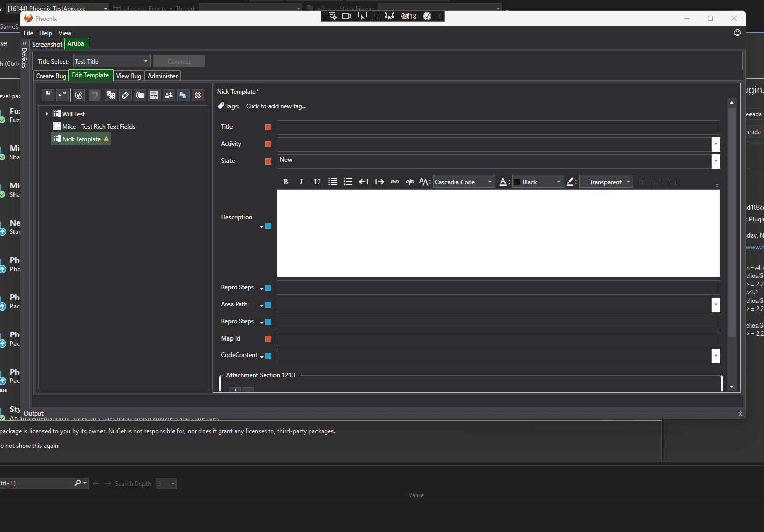Right-align the description text

pyautogui.click(x=672, y=182)
